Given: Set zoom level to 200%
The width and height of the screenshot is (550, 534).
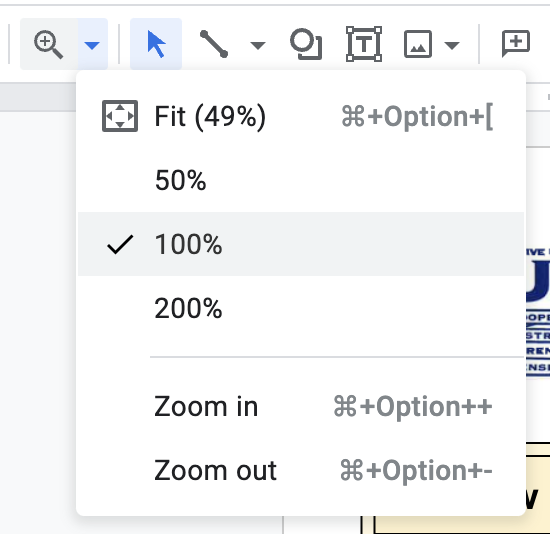Looking at the screenshot, I should (x=301, y=308).
